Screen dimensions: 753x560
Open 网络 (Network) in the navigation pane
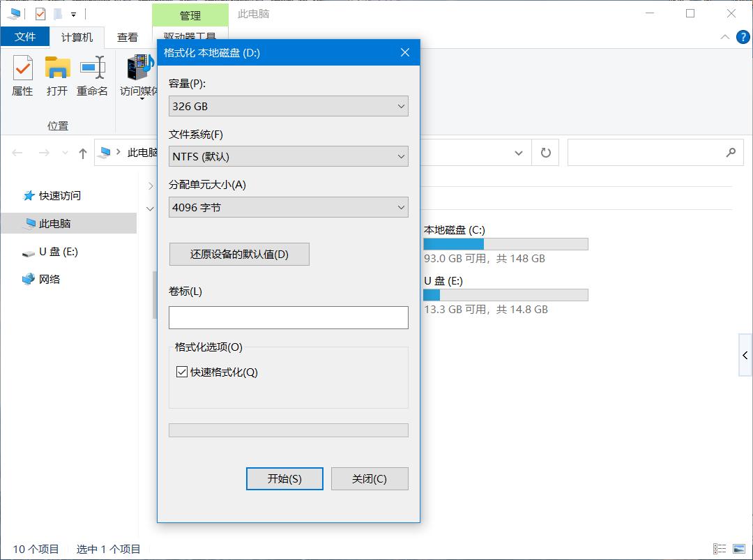[46, 279]
